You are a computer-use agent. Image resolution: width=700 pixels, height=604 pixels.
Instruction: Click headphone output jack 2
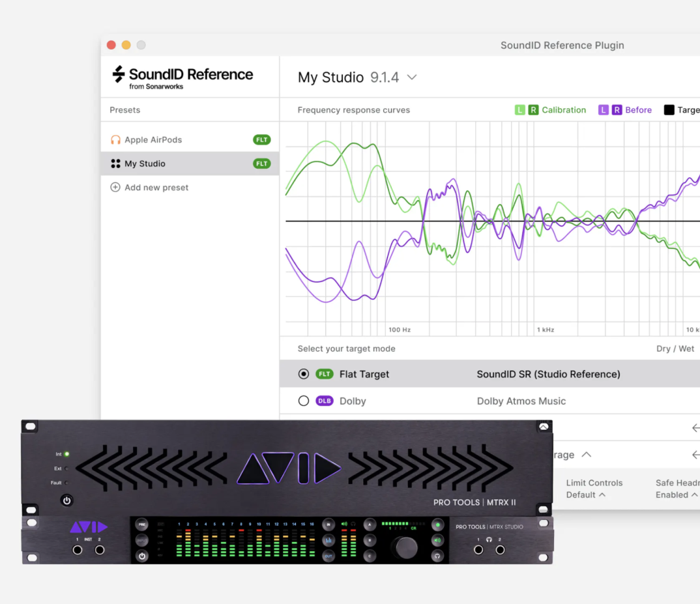coord(500,550)
